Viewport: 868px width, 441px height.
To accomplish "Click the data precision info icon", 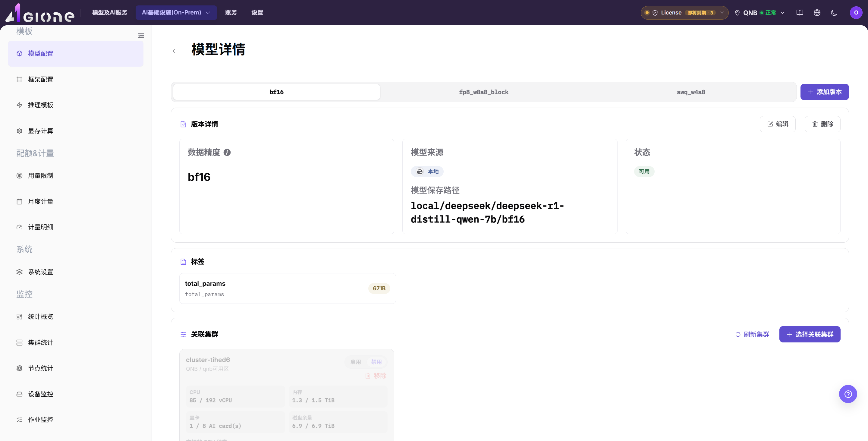I will coord(227,153).
